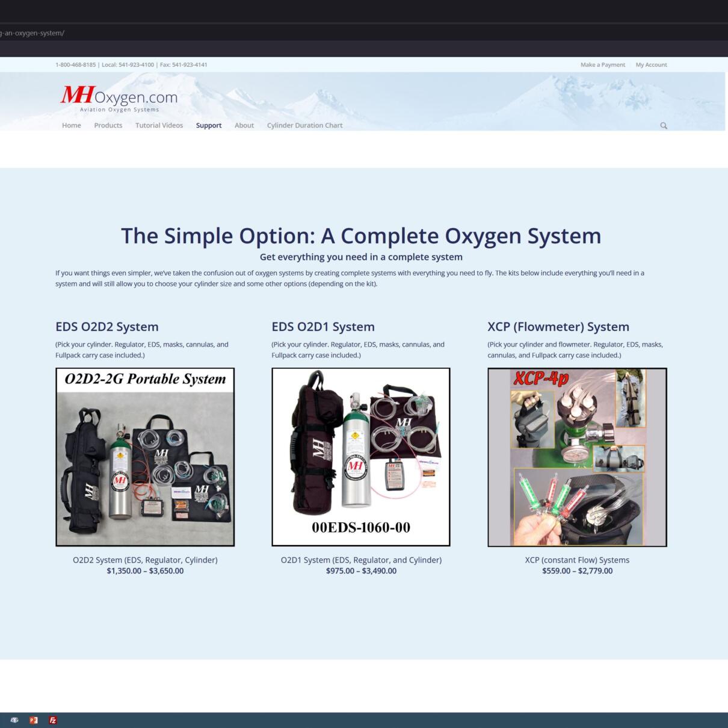Open the Products menu
The image size is (728, 728).
click(x=108, y=125)
